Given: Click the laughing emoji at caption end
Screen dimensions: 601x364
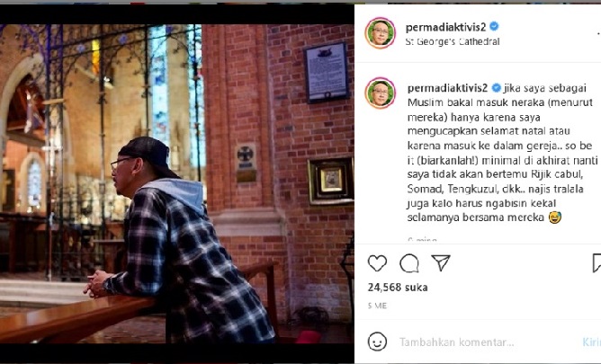Looking at the screenshot, I should [554, 218].
